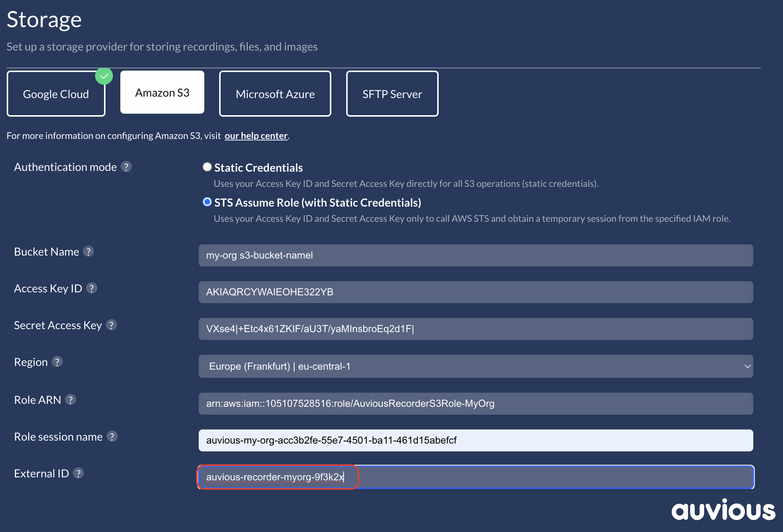Click the Role ARN help icon

coord(71,400)
